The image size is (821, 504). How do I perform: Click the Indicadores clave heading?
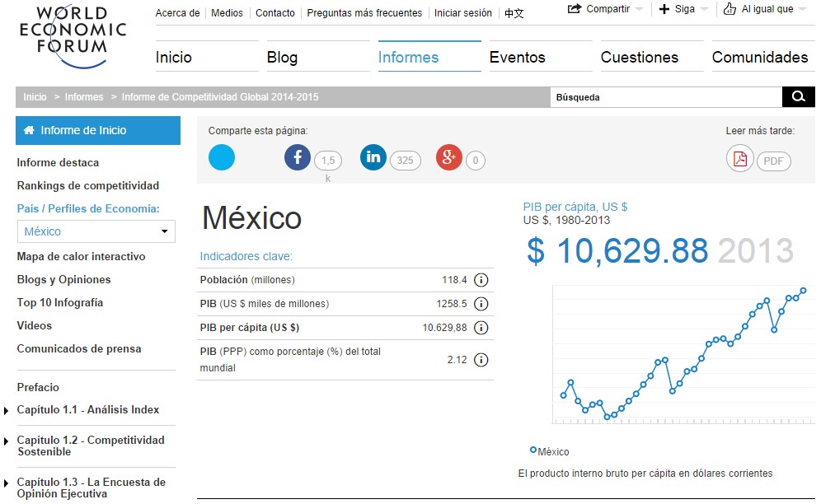click(x=246, y=256)
